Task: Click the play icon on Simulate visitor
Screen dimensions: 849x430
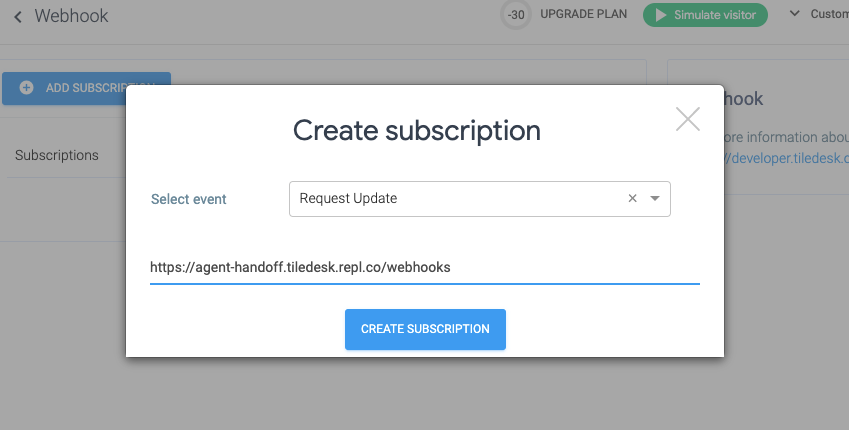Action: click(658, 15)
